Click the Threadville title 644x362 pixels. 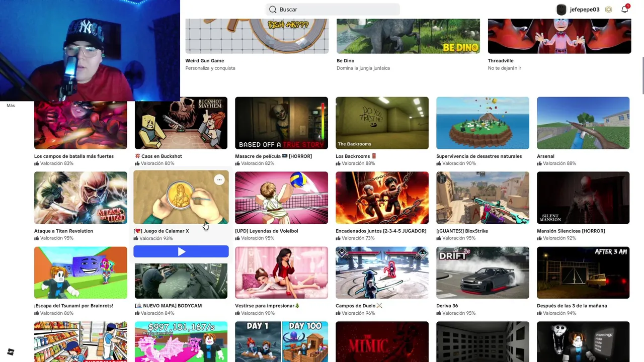501,61
